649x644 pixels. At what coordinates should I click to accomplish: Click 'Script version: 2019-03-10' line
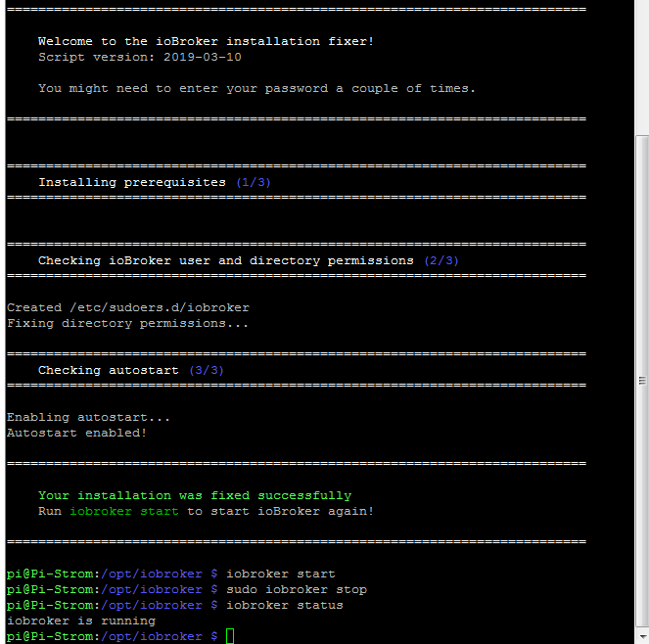[139, 57]
